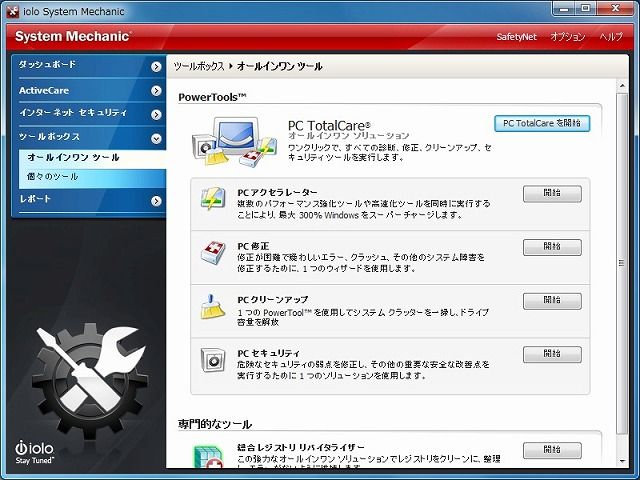Viewport: 640px width, 480px height.
Task: Click the PC TotalCare computer illustration icon
Action: pyautogui.click(x=234, y=142)
